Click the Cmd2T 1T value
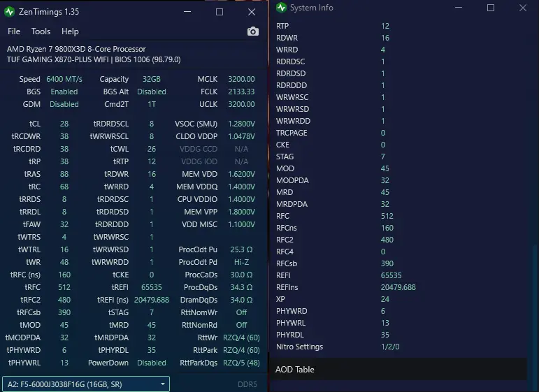Viewport: 539px width, 392px height. 152,104
